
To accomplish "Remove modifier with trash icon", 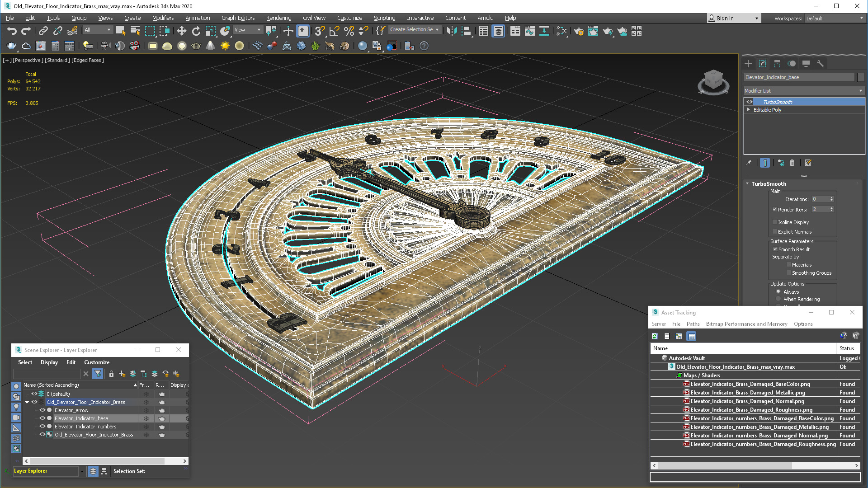I will click(x=792, y=163).
